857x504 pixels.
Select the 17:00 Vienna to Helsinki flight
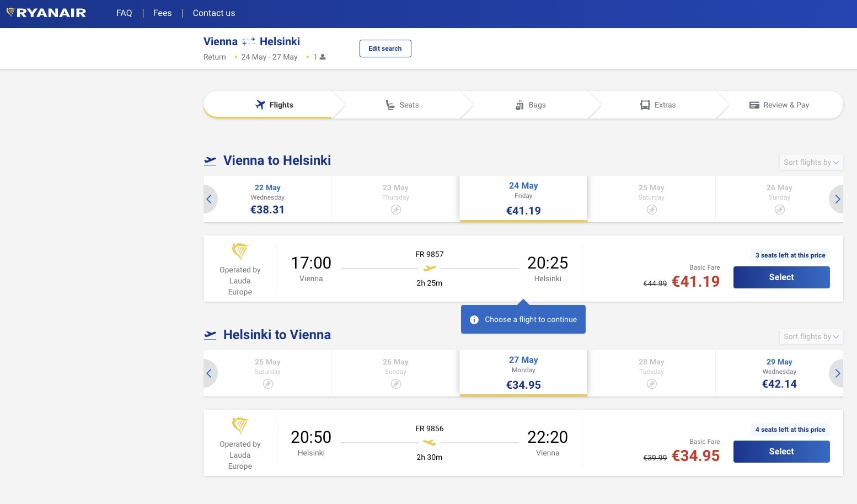click(x=781, y=277)
